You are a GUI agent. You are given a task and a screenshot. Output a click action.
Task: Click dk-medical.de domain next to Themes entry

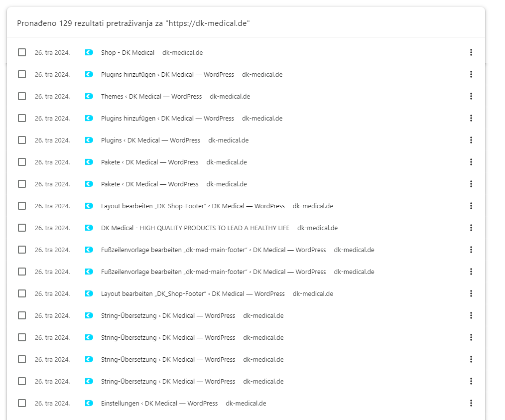click(x=230, y=96)
